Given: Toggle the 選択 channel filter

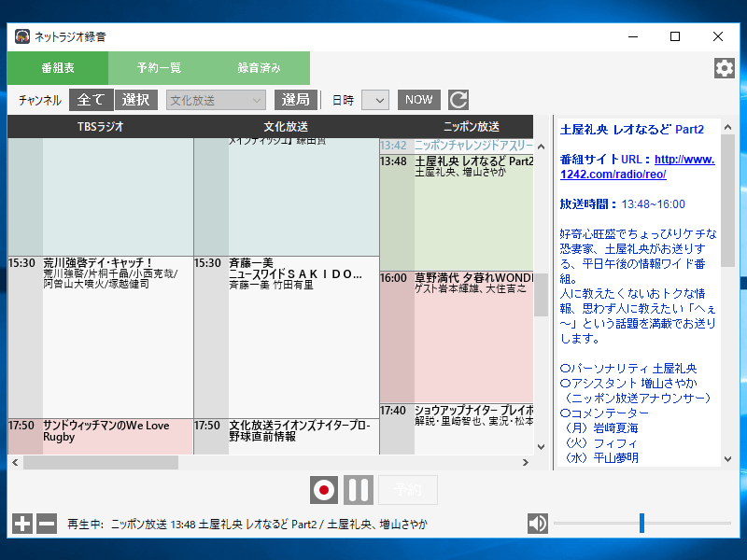Looking at the screenshot, I should click(136, 100).
